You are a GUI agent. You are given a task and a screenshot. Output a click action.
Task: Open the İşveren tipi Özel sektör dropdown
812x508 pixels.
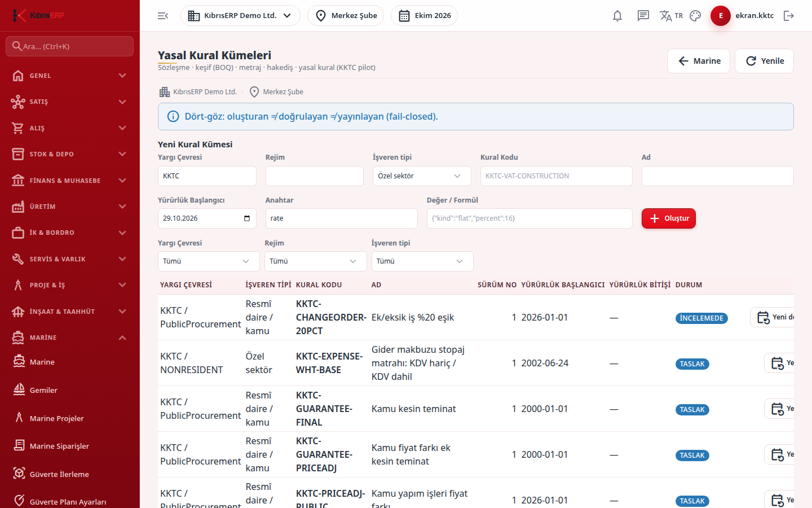tap(422, 176)
